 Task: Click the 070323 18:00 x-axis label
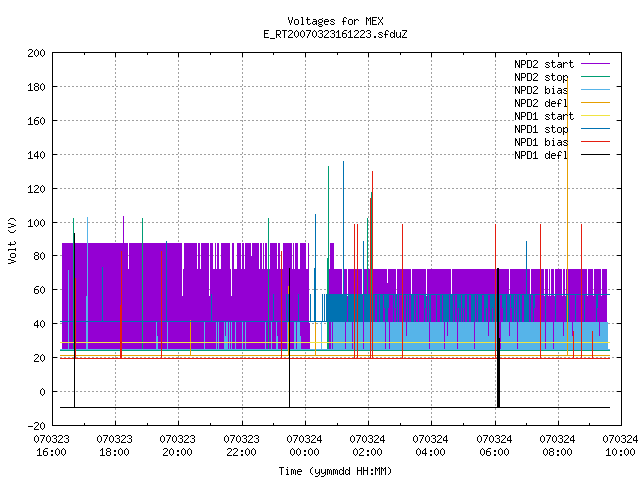click(x=115, y=446)
